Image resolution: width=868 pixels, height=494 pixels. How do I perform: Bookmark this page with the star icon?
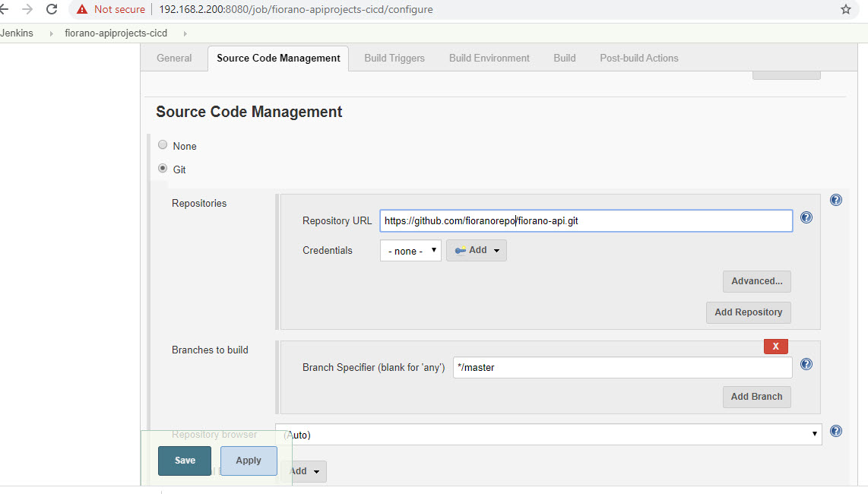[845, 9]
